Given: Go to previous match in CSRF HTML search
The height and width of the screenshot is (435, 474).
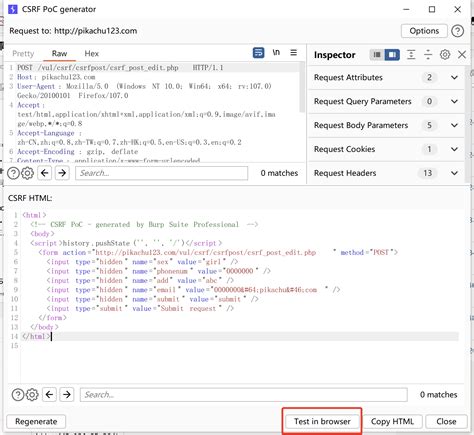Looking at the screenshot, I should click(49, 395).
